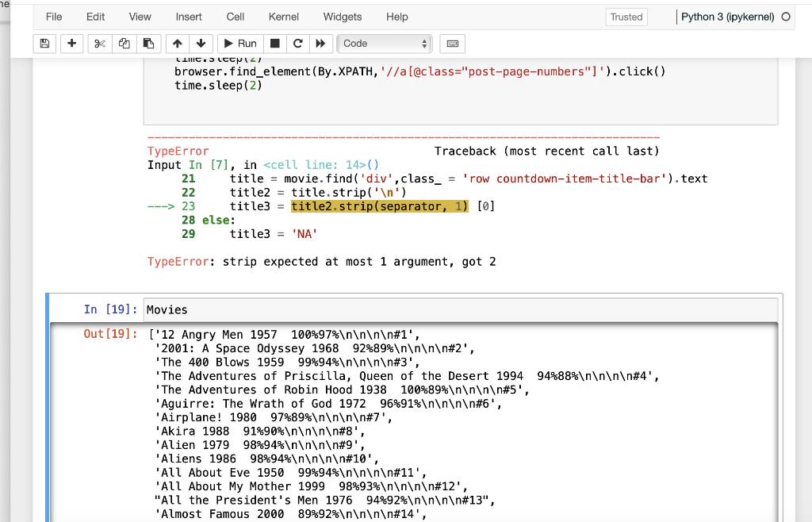Open the cell type Code dropdown

385,44
